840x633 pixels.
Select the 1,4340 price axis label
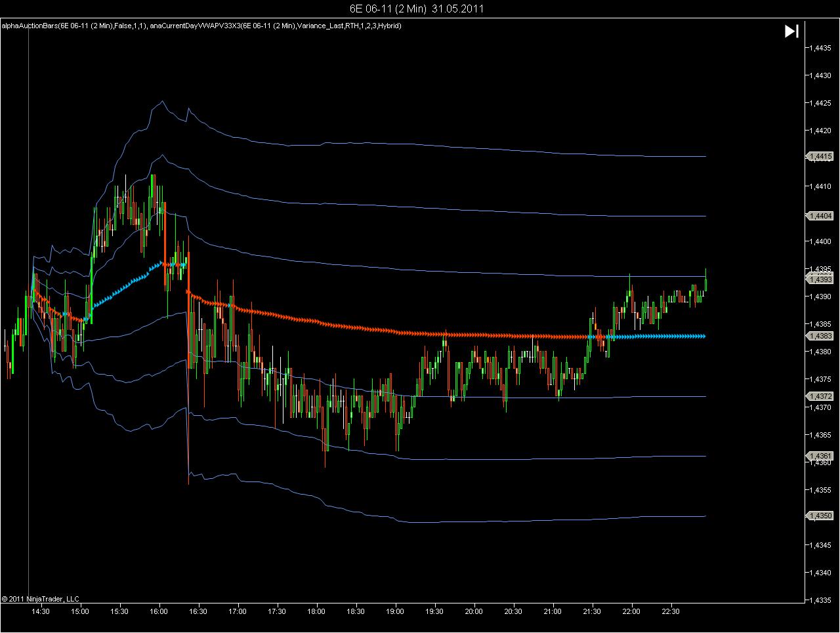(x=822, y=573)
